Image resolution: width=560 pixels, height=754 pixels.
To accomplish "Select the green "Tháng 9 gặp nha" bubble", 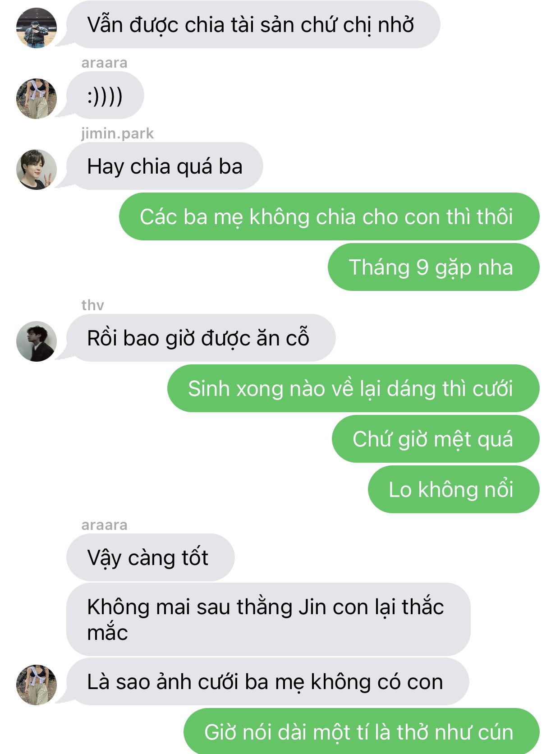I will tap(434, 267).
